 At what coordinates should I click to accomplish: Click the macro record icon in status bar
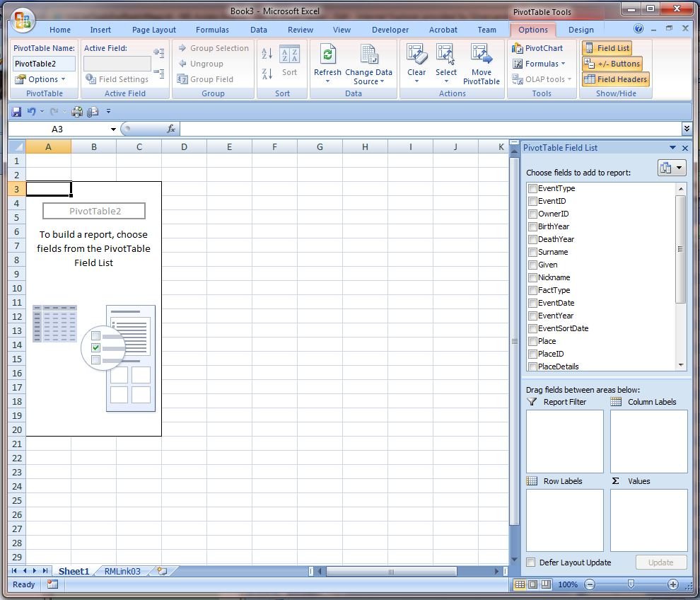point(52,584)
